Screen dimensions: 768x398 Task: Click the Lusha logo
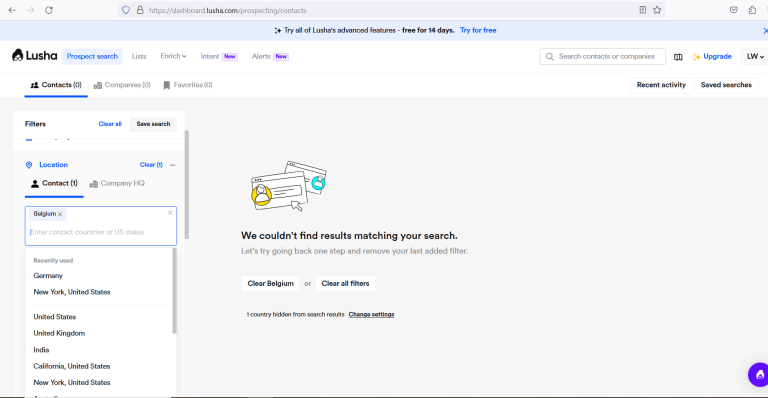point(34,55)
